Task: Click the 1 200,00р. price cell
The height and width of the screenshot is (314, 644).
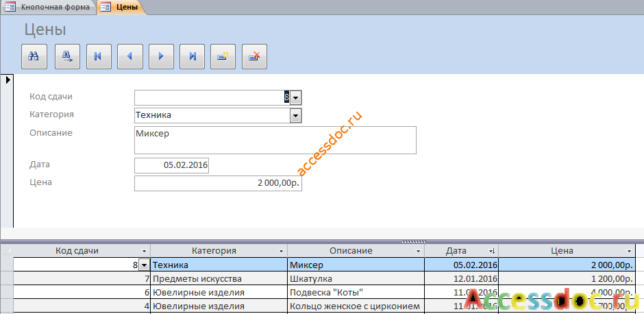Action: [x=567, y=279]
